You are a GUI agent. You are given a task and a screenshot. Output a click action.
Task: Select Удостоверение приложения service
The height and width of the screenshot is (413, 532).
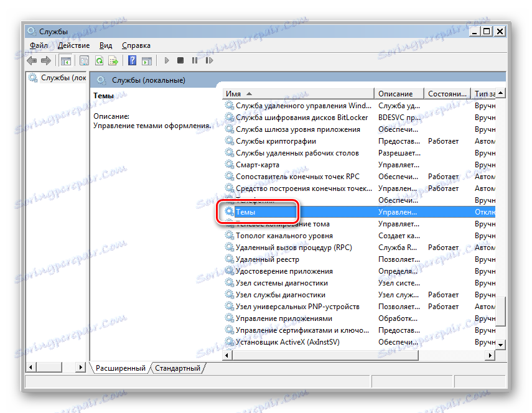[359, 271]
